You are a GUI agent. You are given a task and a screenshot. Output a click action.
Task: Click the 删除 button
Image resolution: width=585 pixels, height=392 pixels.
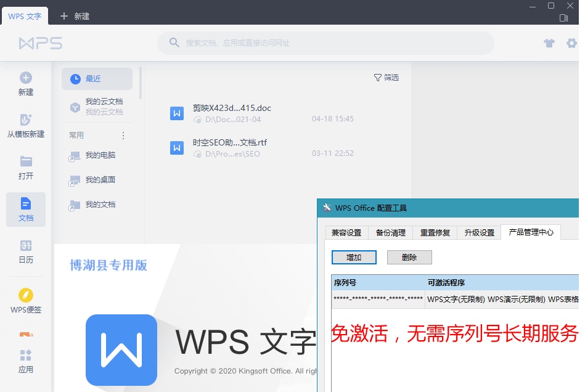tap(409, 258)
